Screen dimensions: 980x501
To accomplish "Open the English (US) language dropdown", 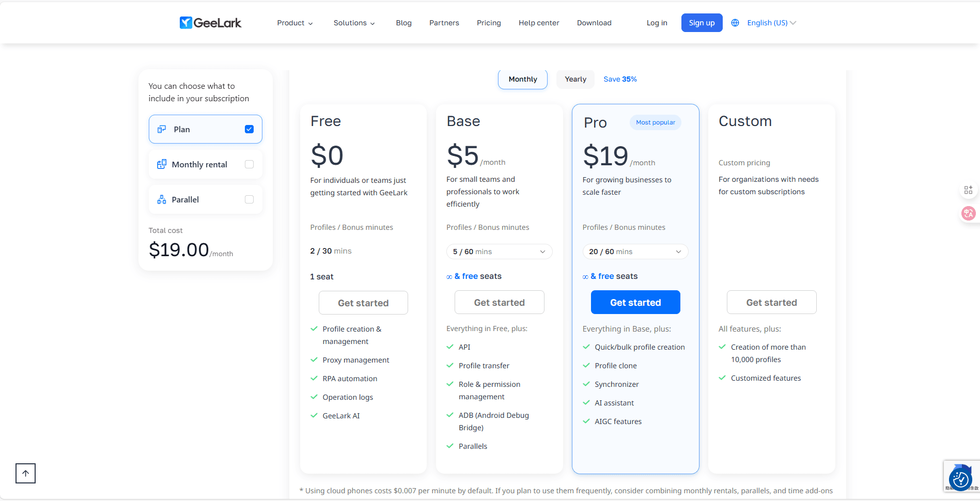I will click(x=771, y=23).
